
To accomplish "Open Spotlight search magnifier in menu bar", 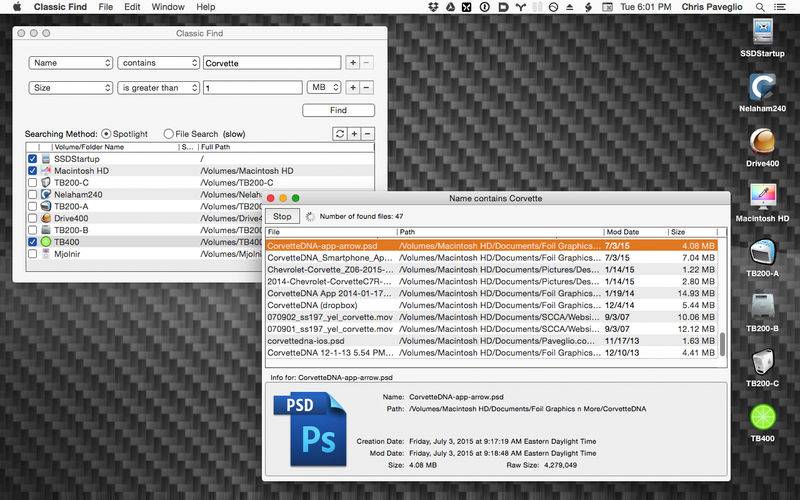I will [760, 7].
